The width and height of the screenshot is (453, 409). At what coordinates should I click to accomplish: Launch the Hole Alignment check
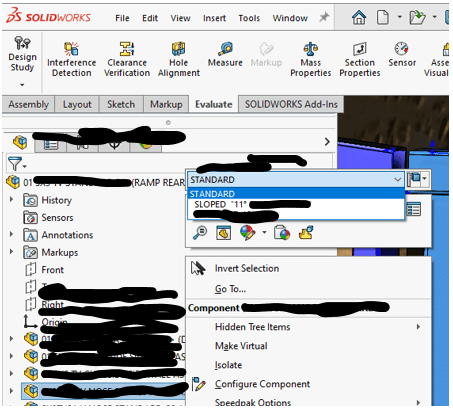click(x=179, y=59)
